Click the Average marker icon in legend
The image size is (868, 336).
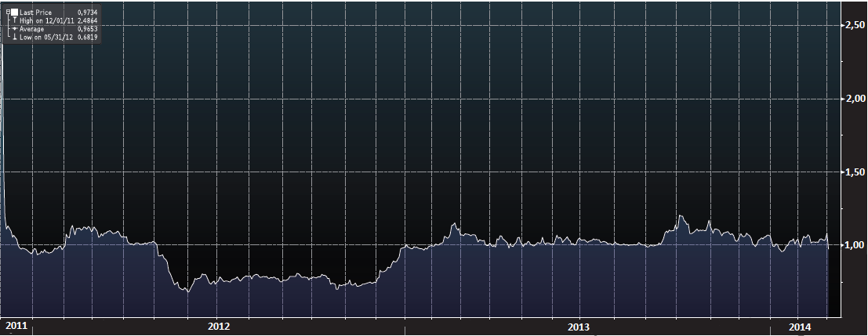point(14,28)
